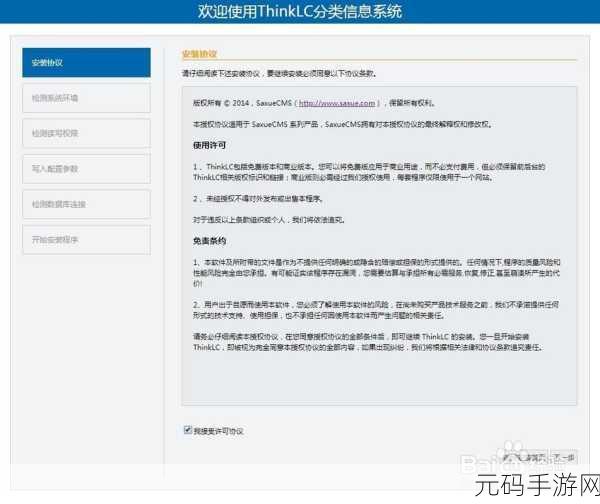Open the 检测数据库连接 step
The width and height of the screenshot is (600, 504).
[x=86, y=204]
